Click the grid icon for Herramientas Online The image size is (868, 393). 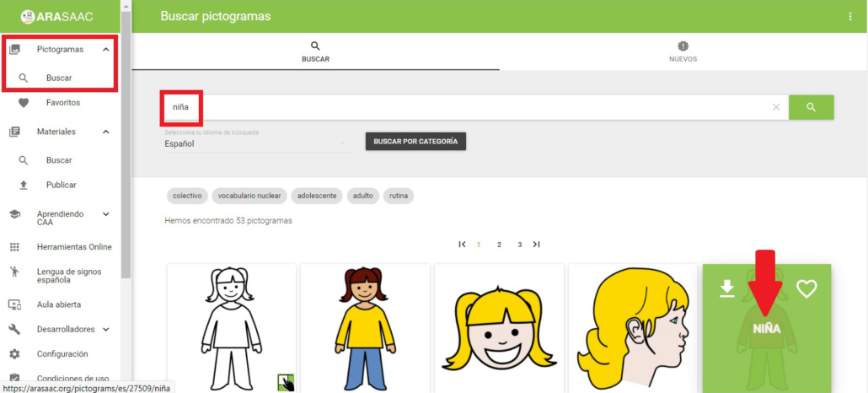click(x=15, y=247)
